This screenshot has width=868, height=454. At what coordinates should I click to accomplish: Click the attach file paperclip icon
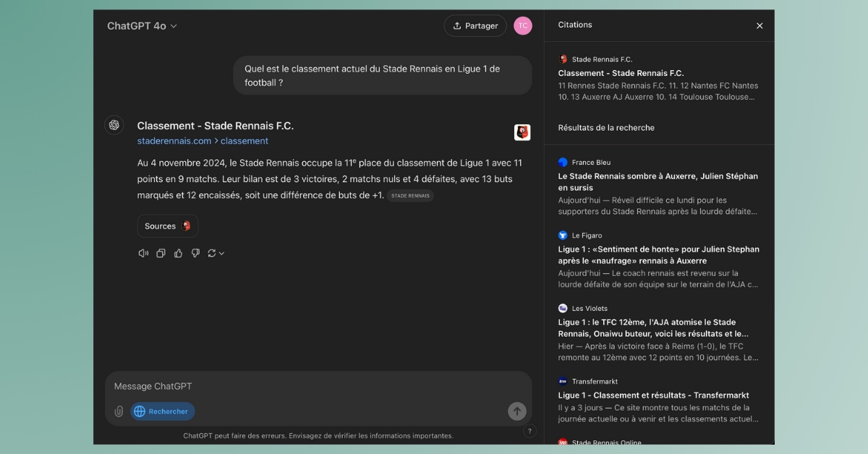pos(119,411)
